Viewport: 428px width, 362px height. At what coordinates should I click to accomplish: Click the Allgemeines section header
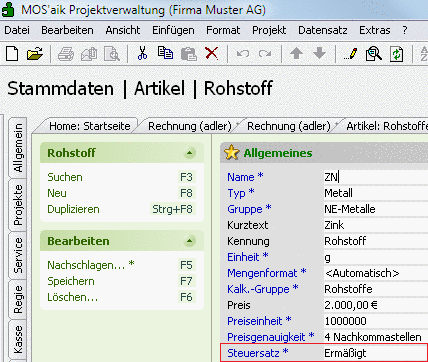click(x=324, y=153)
